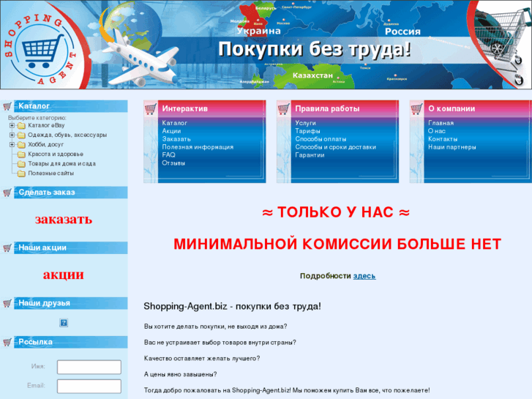Expand the Одежда, обувь, аксессуары node
This screenshot has height=399, width=532.
12,135
